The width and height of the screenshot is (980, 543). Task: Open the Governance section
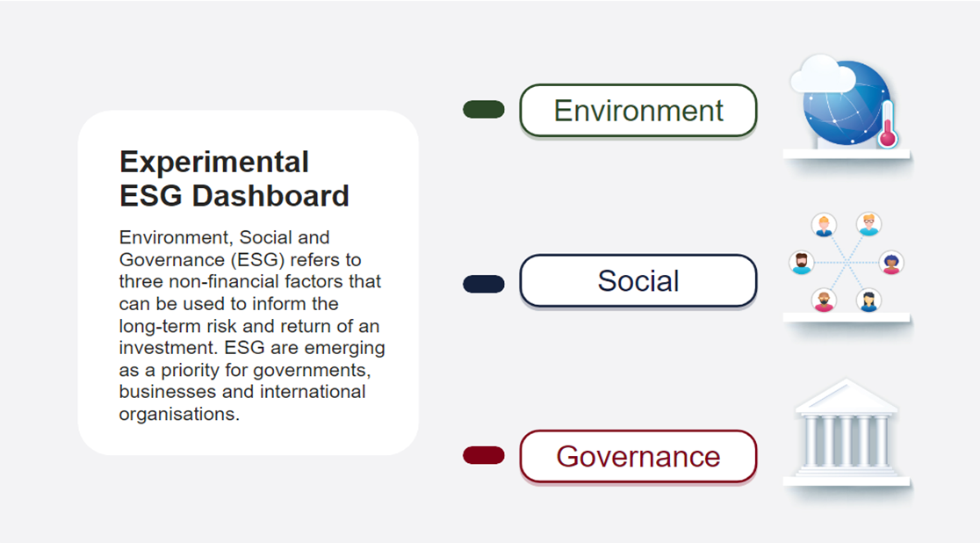coord(638,457)
